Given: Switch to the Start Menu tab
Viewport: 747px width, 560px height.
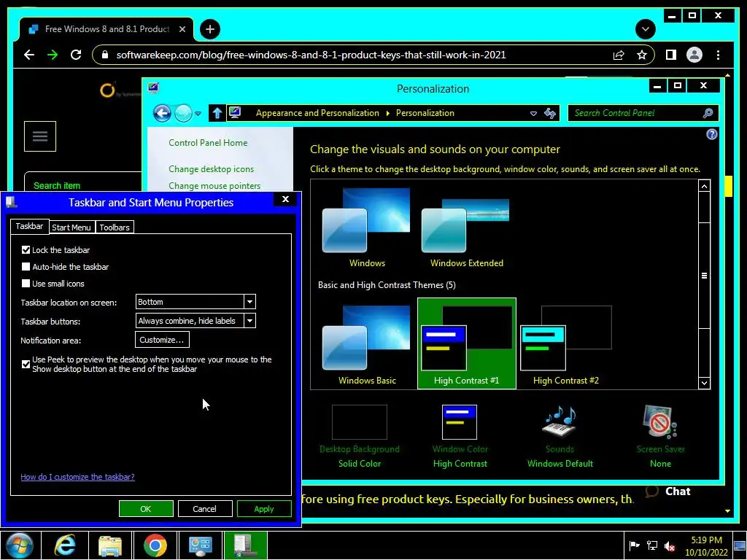Looking at the screenshot, I should click(71, 227).
